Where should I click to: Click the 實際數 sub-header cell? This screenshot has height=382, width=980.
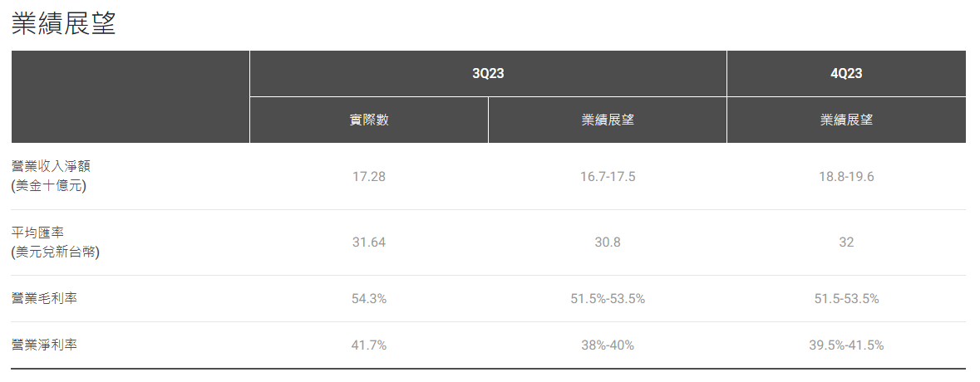tap(369, 120)
